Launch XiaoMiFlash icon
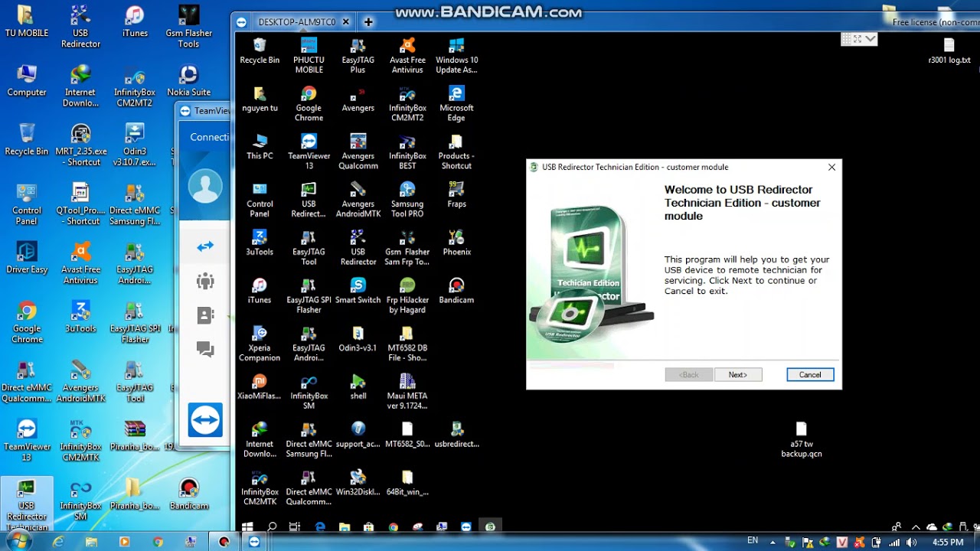The height and width of the screenshot is (551, 980). click(260, 387)
